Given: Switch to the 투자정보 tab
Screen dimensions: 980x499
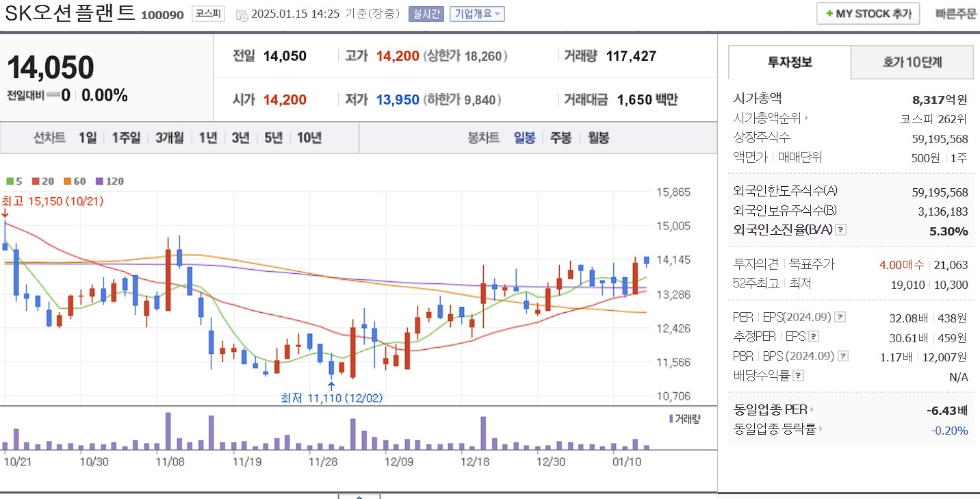Looking at the screenshot, I should 790,62.
